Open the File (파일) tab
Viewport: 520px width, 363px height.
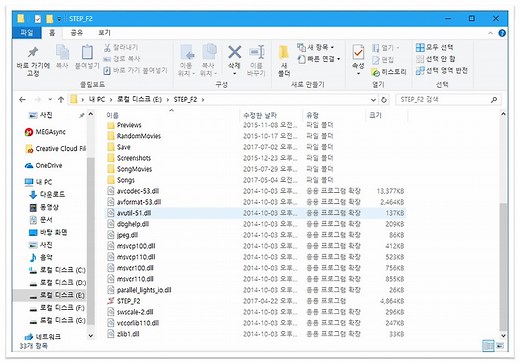pos(27,32)
